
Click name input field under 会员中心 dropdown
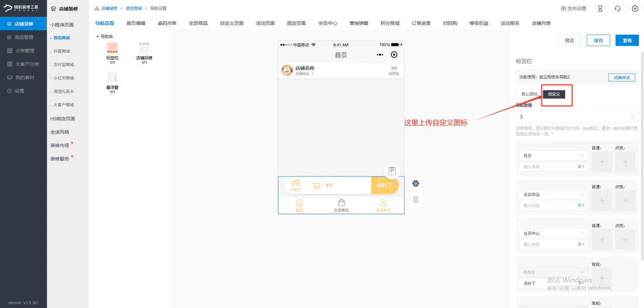pos(553,244)
